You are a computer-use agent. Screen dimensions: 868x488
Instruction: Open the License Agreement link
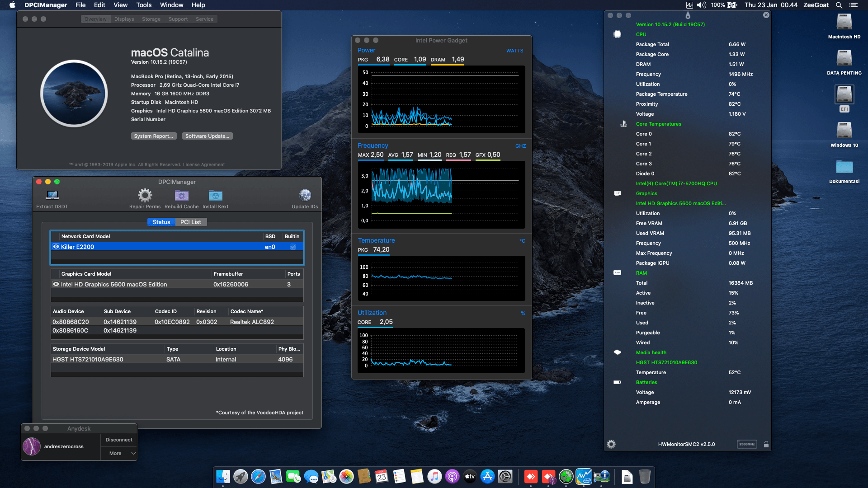pos(203,164)
